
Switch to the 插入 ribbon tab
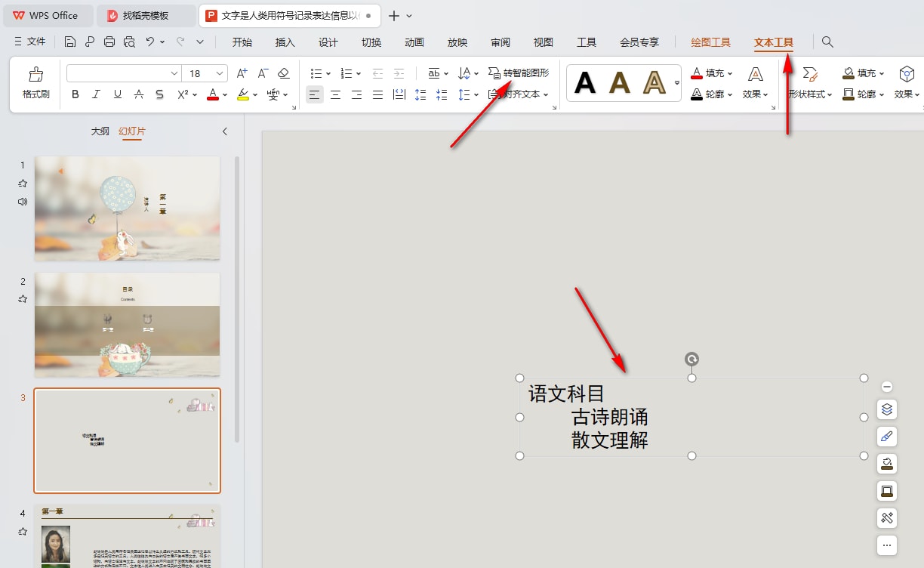tap(285, 42)
